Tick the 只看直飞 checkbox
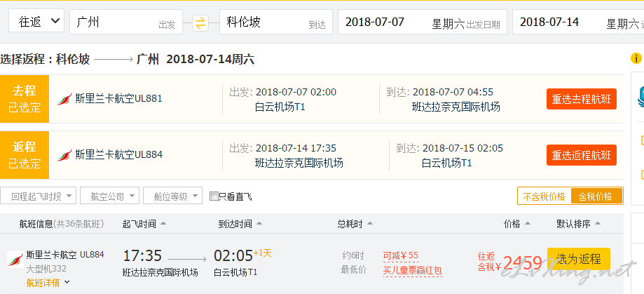Viewport: 644px width, 294px height. point(214,196)
